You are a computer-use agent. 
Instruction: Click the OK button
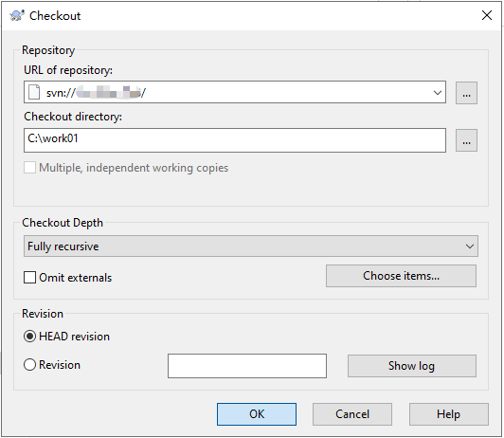pyautogui.click(x=257, y=414)
